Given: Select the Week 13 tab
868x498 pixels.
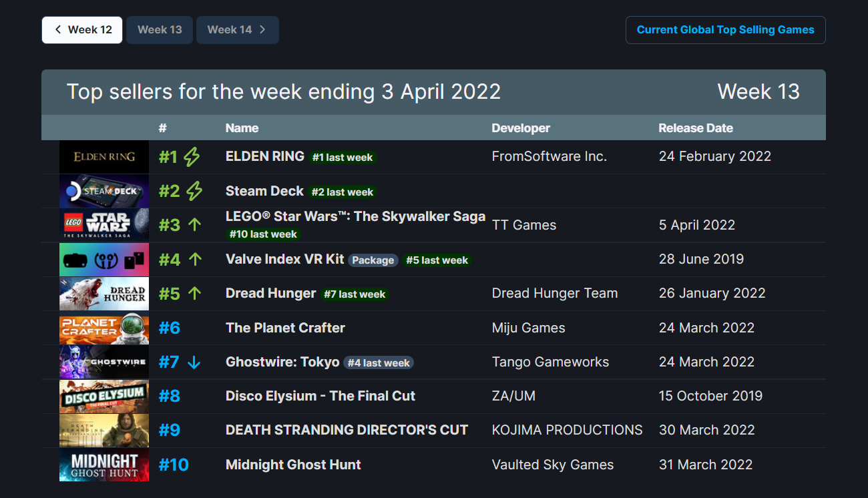Looking at the screenshot, I should pos(160,30).
